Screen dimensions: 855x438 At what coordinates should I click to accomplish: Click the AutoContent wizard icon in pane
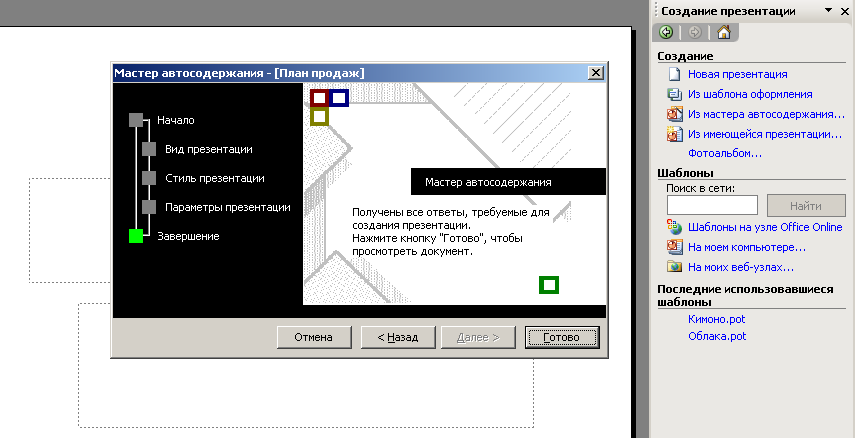tap(675, 115)
